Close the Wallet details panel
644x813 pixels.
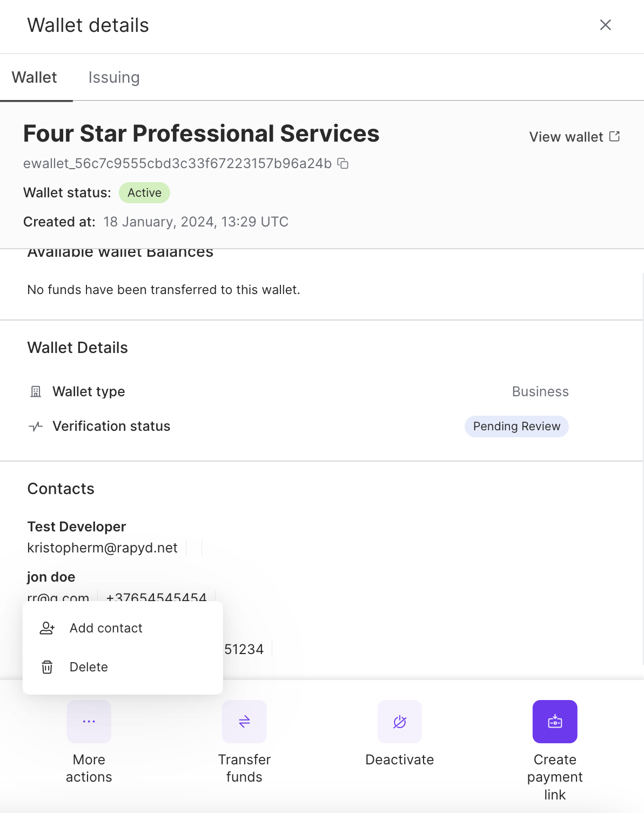606,25
